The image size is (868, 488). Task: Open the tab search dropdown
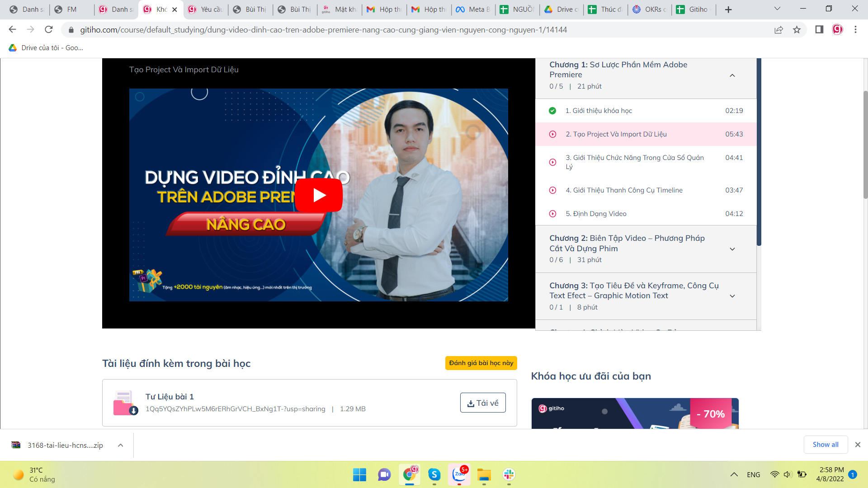pos(777,9)
